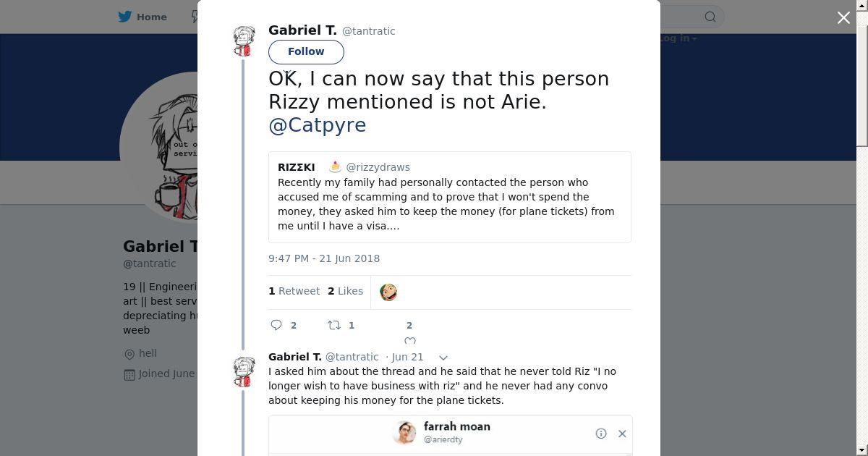Viewport: 868px width, 456px height.
Task: Open the 1 Retweet count list
Action: [x=294, y=291]
